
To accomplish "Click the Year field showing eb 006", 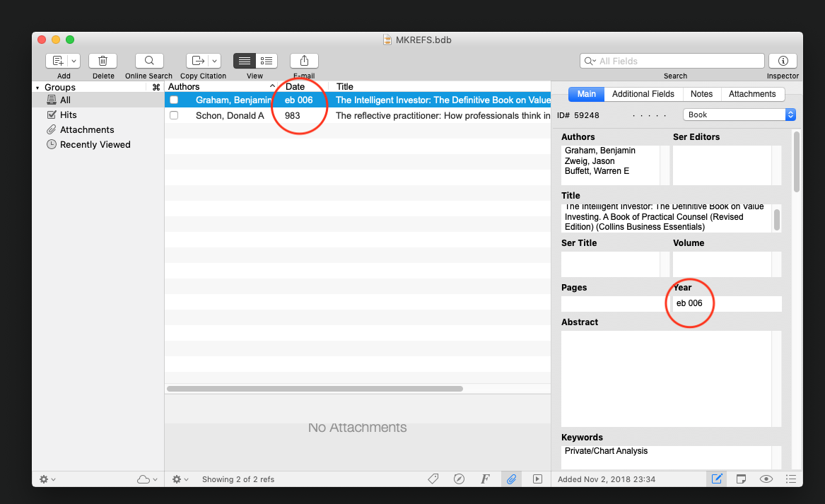I will pyautogui.click(x=727, y=303).
